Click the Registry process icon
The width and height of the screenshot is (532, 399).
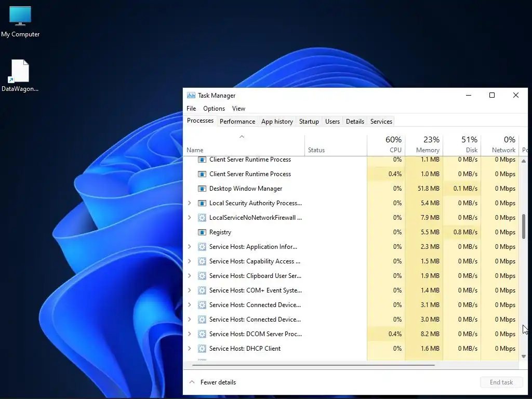[202, 232]
